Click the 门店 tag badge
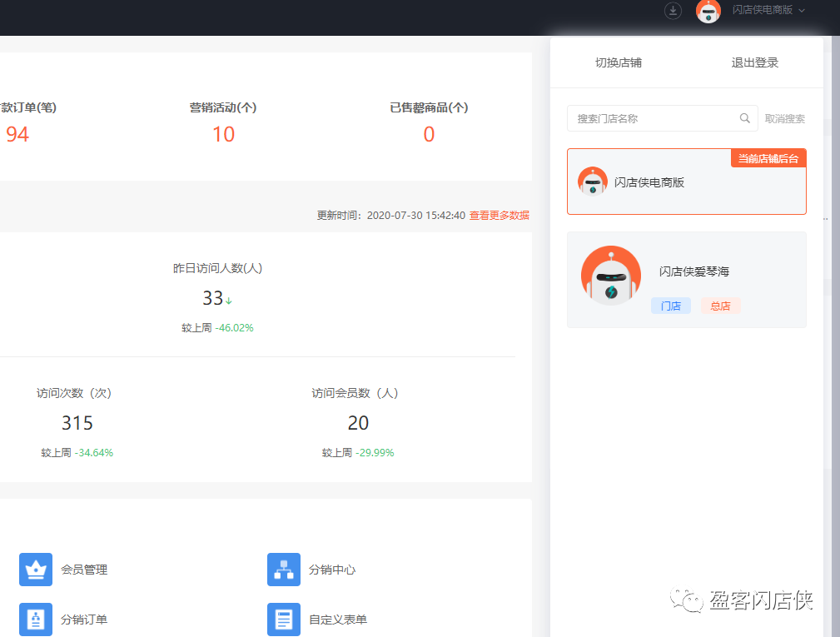840x637 pixels. (671, 306)
